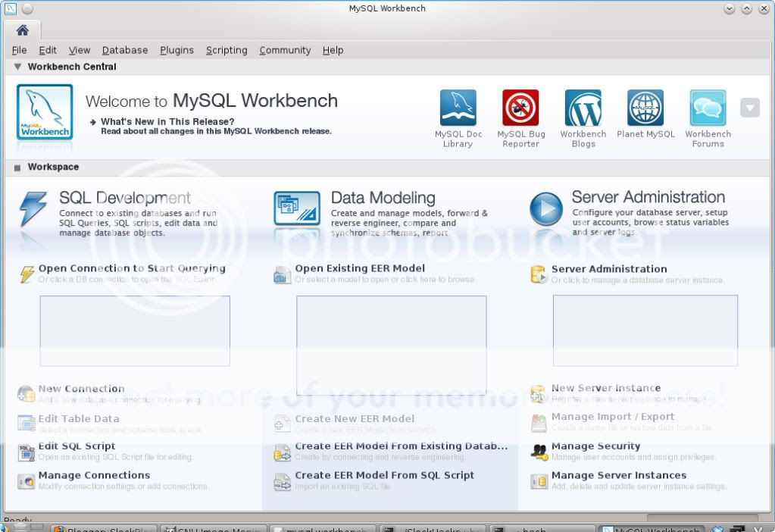Click the Create New EER Model icon
This screenshot has height=532, width=775.
pos(283,424)
